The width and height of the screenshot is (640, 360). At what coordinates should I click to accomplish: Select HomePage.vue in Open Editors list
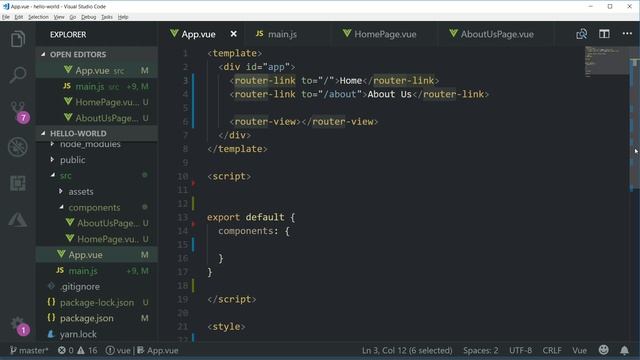[x=97, y=102]
